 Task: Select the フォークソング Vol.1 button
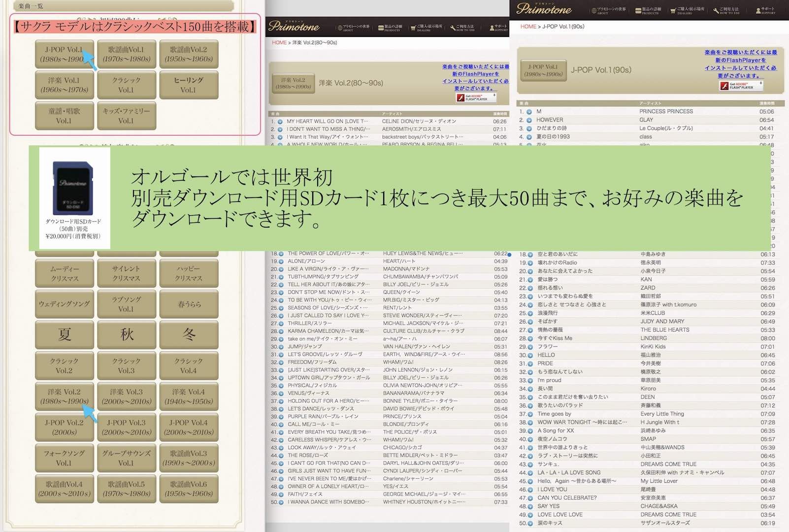(x=65, y=458)
